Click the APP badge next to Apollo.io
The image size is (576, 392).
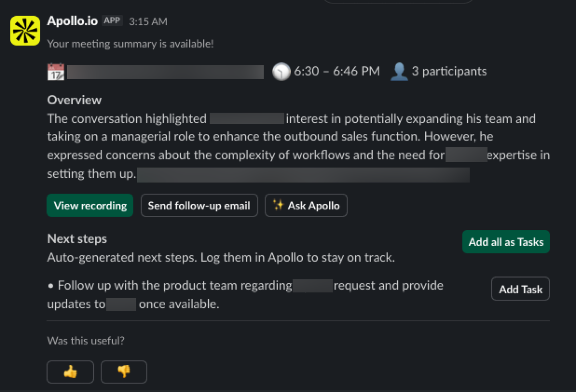click(x=112, y=20)
